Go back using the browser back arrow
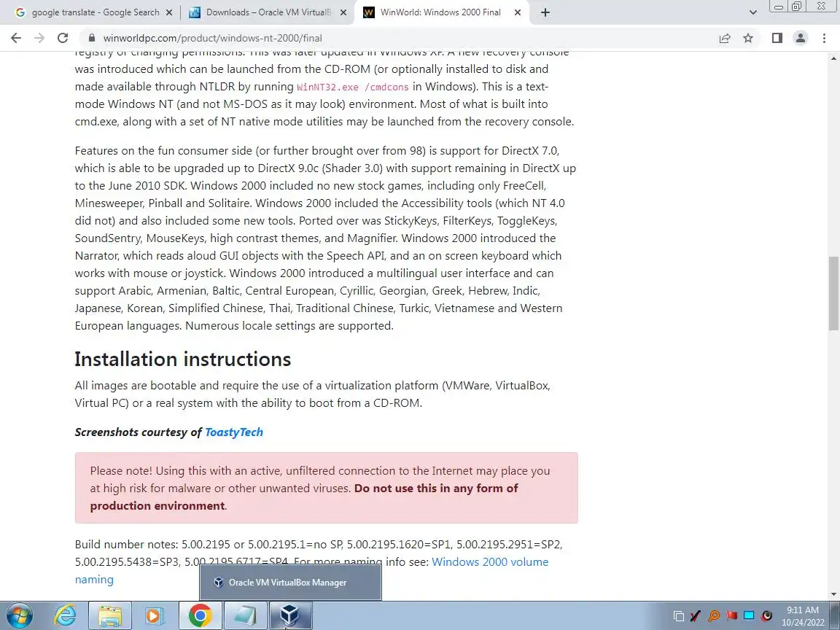840x630 pixels. click(16, 38)
